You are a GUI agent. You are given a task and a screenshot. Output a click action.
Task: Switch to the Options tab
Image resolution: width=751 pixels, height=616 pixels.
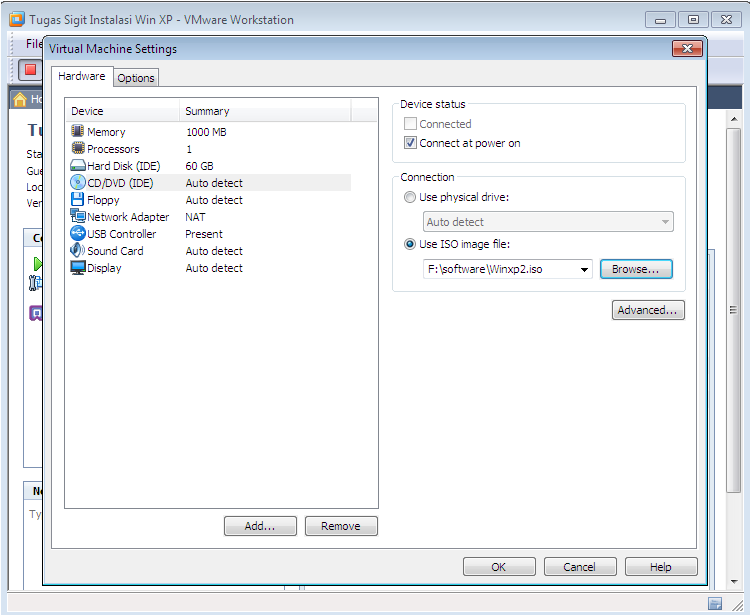pos(136,78)
